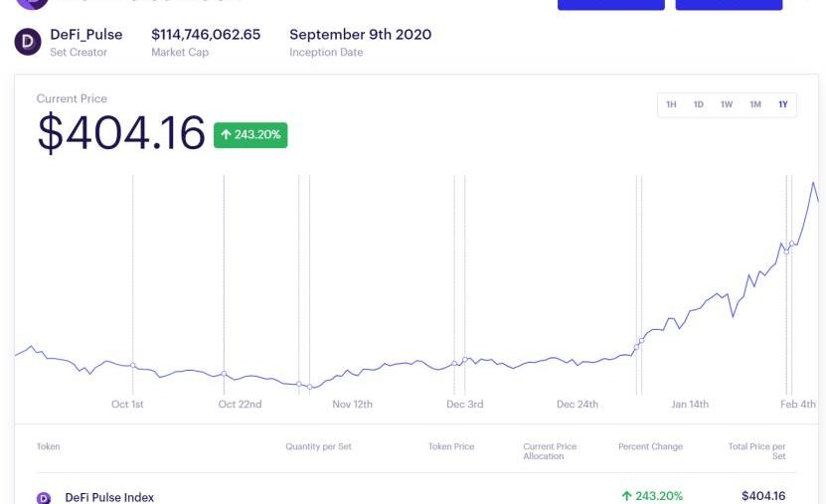Click the chart marker near Oct 22nd
This screenshot has width=826, height=504.
tap(224, 374)
